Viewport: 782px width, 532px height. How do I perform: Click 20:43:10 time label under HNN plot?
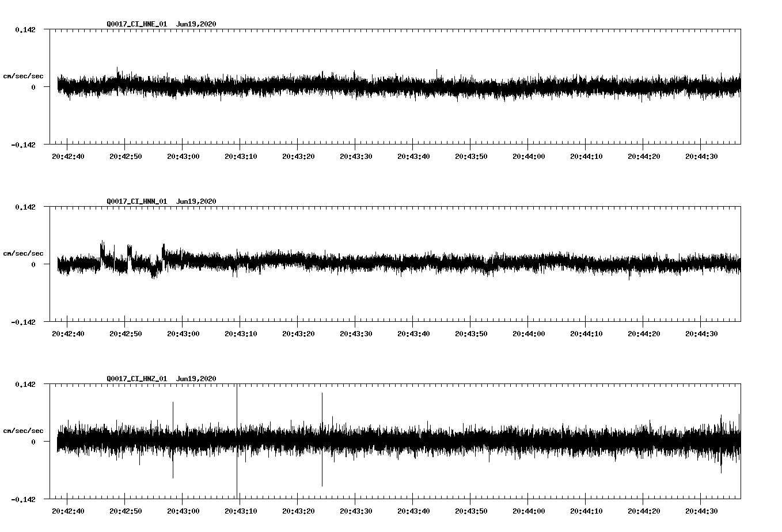pyautogui.click(x=241, y=334)
